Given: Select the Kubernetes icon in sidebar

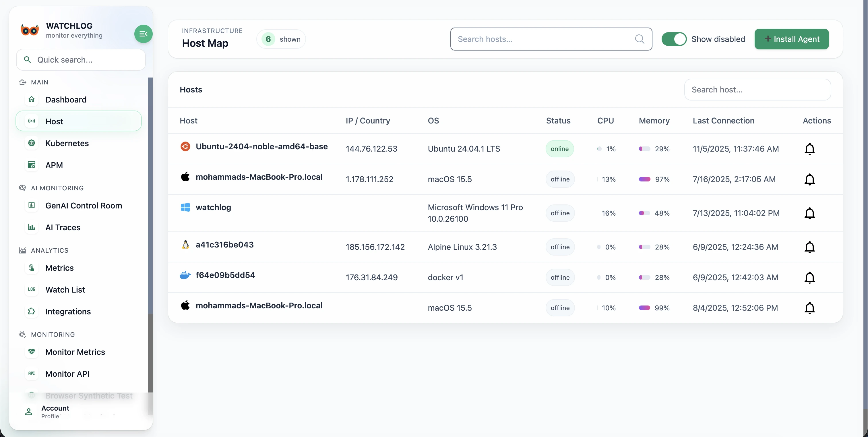Looking at the screenshot, I should pos(31,143).
